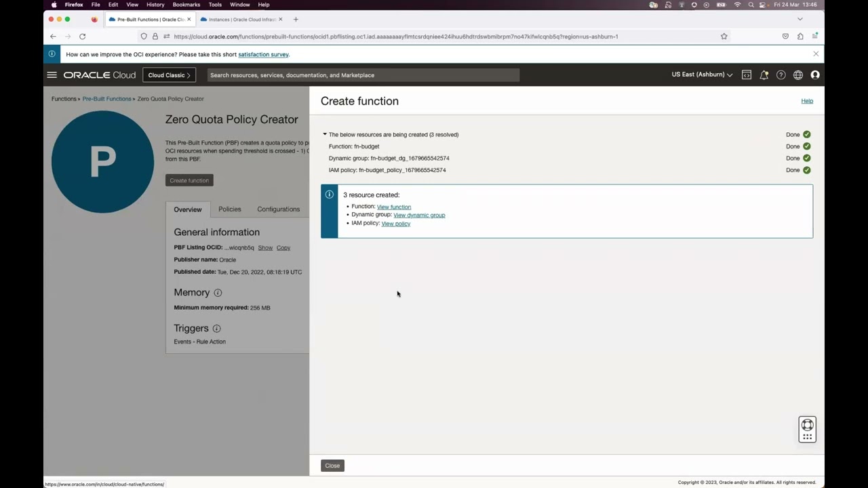Screen dimensions: 868x488
Task: Select the 'Dynamic group: fn-budget_dg_1679665542574' row text
Action: (389, 159)
